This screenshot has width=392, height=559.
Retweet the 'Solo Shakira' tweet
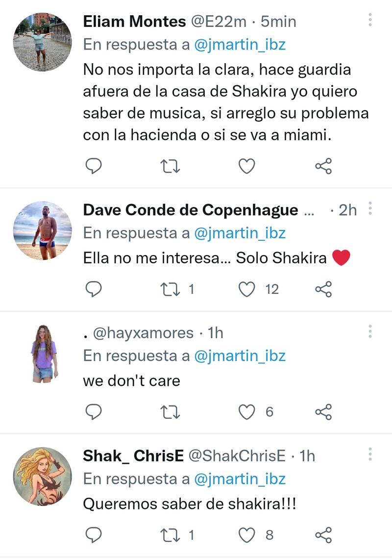171,289
